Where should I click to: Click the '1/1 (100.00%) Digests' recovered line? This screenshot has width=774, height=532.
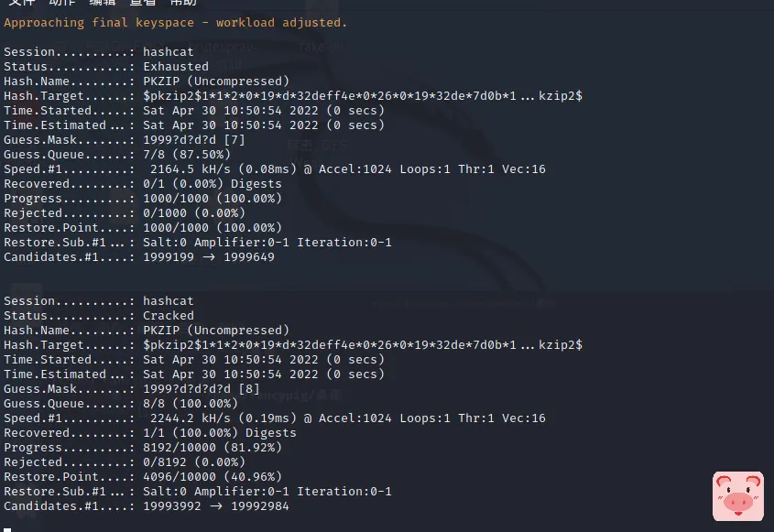(x=220, y=432)
